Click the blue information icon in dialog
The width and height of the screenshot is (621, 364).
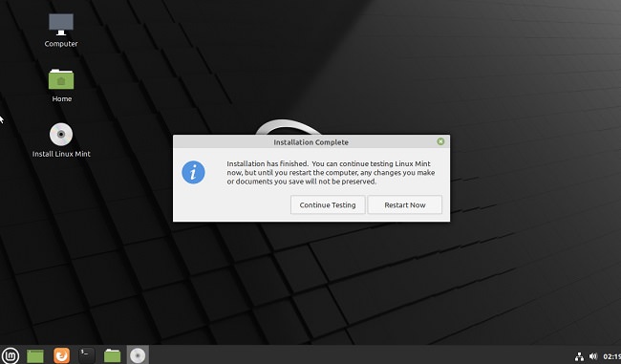coord(193,172)
